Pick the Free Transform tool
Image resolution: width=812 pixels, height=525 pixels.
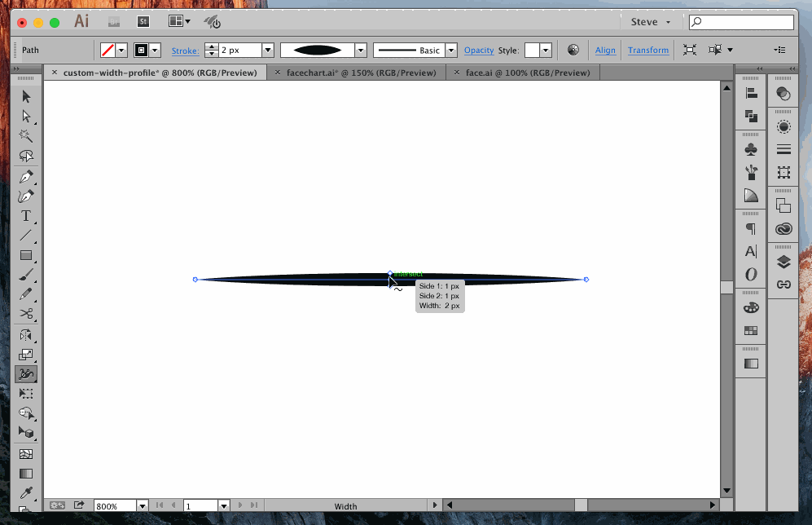click(26, 394)
